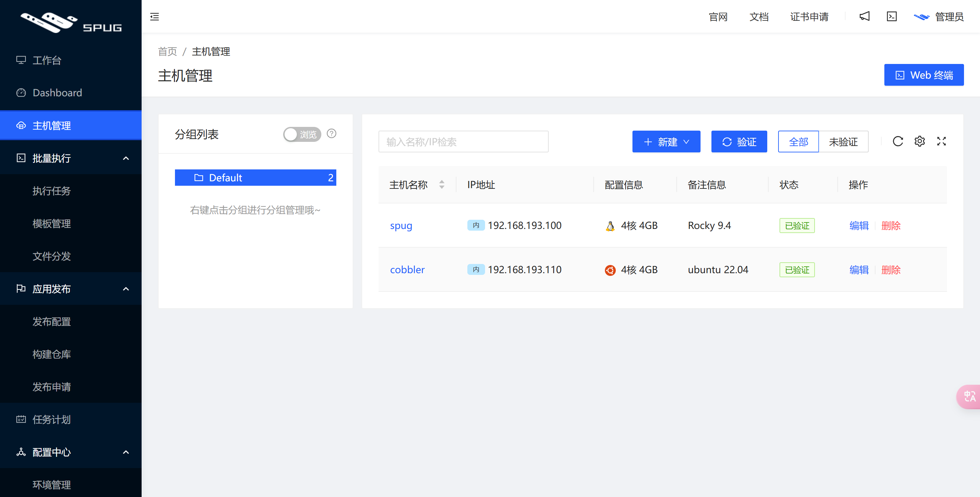Click the ubuntu 22.04 remark cell
The image size is (980, 497).
[718, 270]
